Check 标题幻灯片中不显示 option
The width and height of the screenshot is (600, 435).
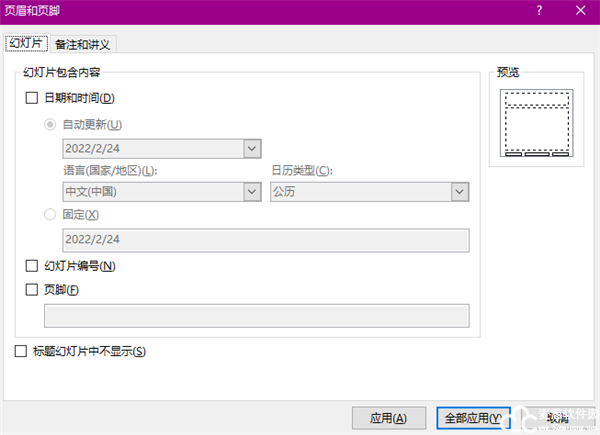pos(22,351)
